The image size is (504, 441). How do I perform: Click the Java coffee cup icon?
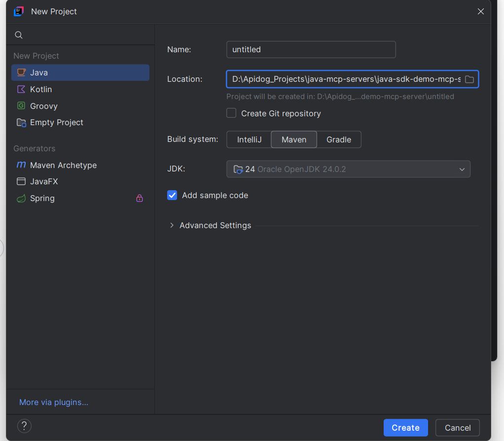tap(21, 72)
